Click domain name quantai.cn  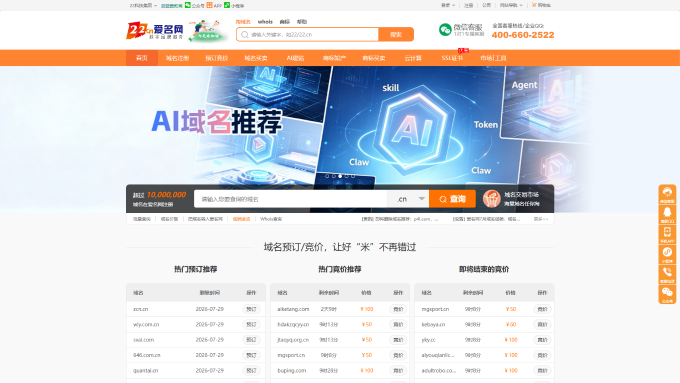[145, 371]
